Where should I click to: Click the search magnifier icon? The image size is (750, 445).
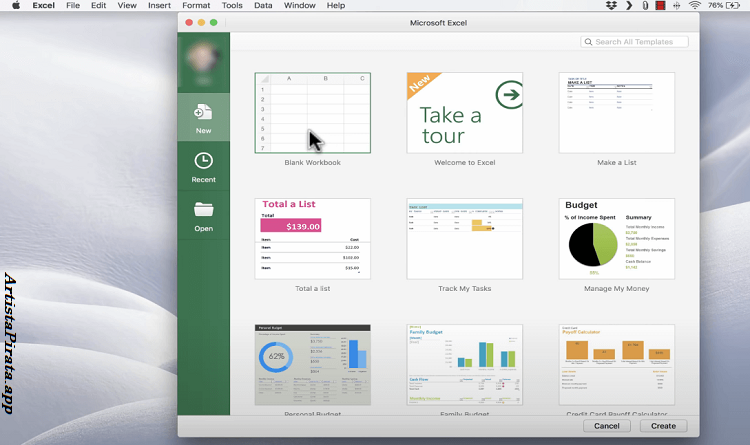(588, 42)
